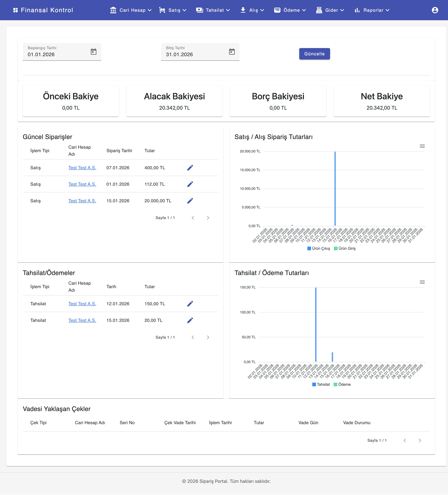Select the Satış menu item
The image size is (448, 495).
(x=175, y=10)
